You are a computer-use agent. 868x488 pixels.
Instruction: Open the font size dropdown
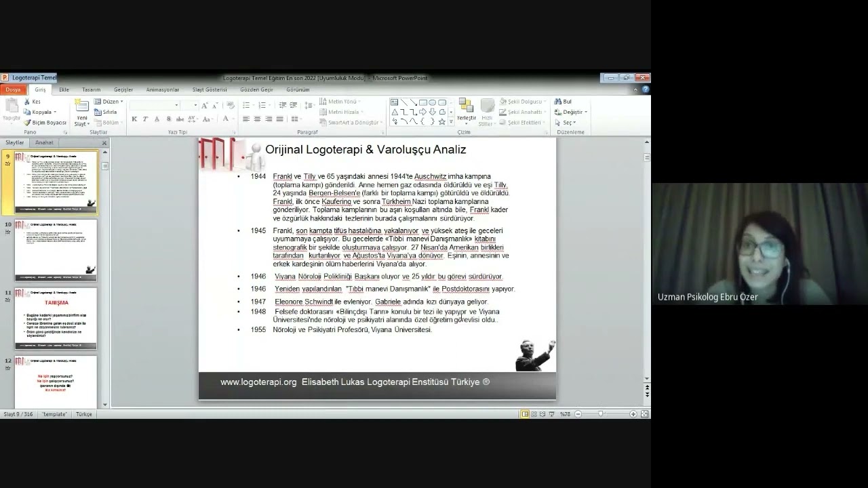click(195, 105)
